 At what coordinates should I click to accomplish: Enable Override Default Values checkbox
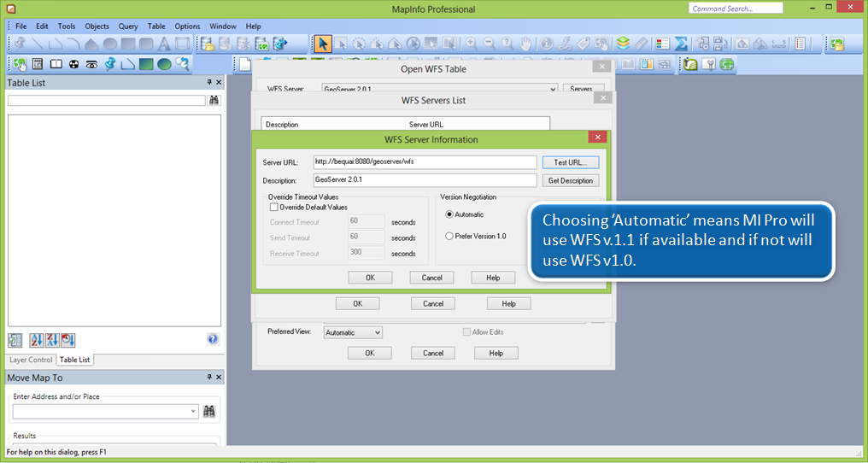(x=273, y=207)
